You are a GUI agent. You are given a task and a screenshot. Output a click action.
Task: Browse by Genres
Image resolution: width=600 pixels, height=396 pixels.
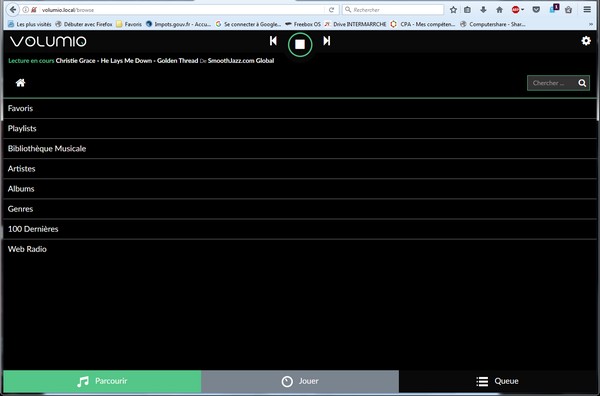pyautogui.click(x=300, y=209)
